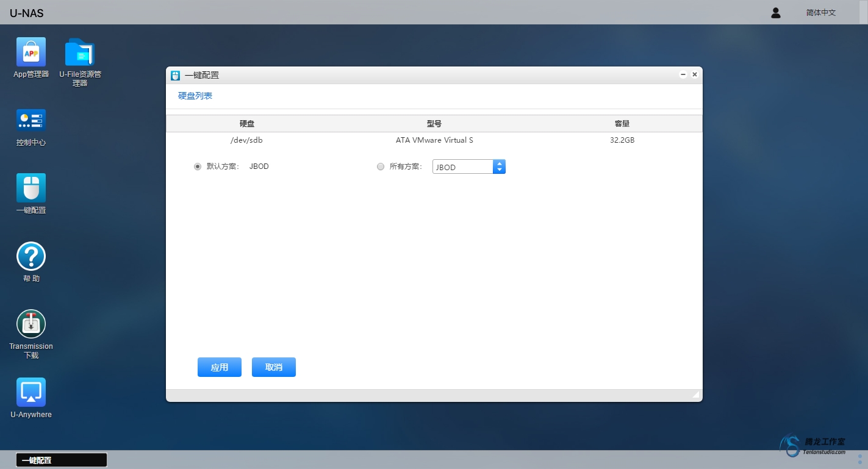The image size is (868, 469).
Task: Minimize the 一键配置 window
Action: [x=683, y=74]
